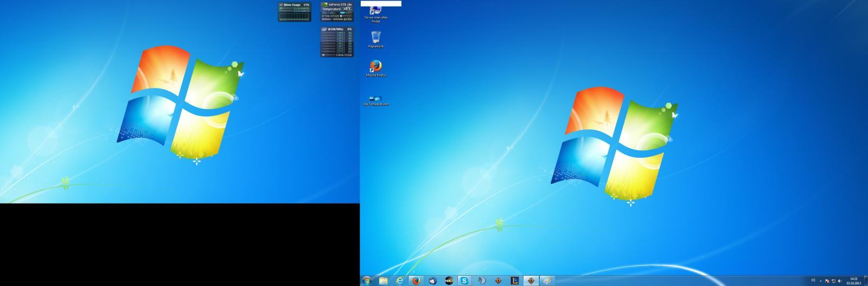The image size is (868, 286).
Task: Launch Internet Explorer from the taskbar
Action: (x=400, y=281)
